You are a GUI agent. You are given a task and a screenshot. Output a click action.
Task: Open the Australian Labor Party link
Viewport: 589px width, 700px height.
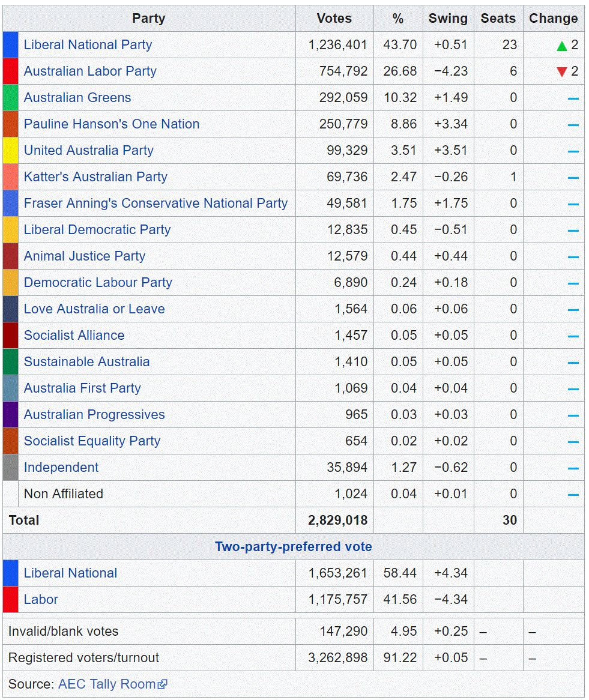90,71
